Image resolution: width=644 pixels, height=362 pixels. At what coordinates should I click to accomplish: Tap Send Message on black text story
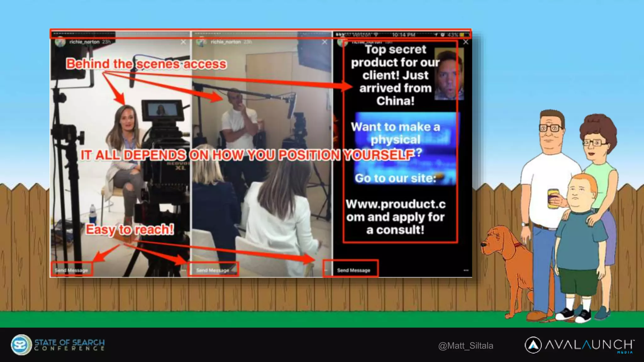click(353, 270)
